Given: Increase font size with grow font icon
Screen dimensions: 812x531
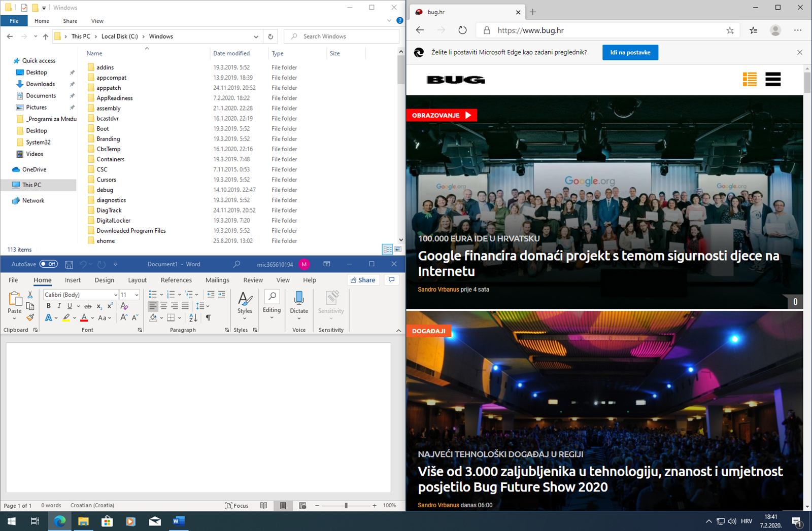Looking at the screenshot, I should pos(124,318).
